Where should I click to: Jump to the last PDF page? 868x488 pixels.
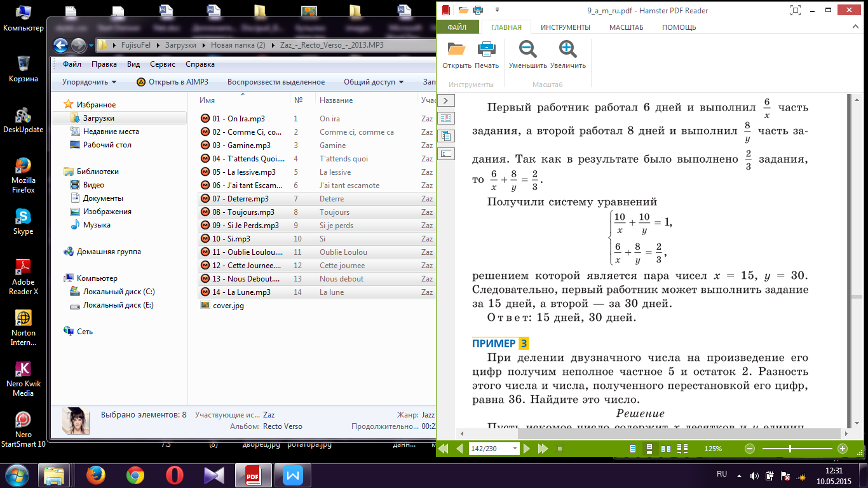[543, 449]
